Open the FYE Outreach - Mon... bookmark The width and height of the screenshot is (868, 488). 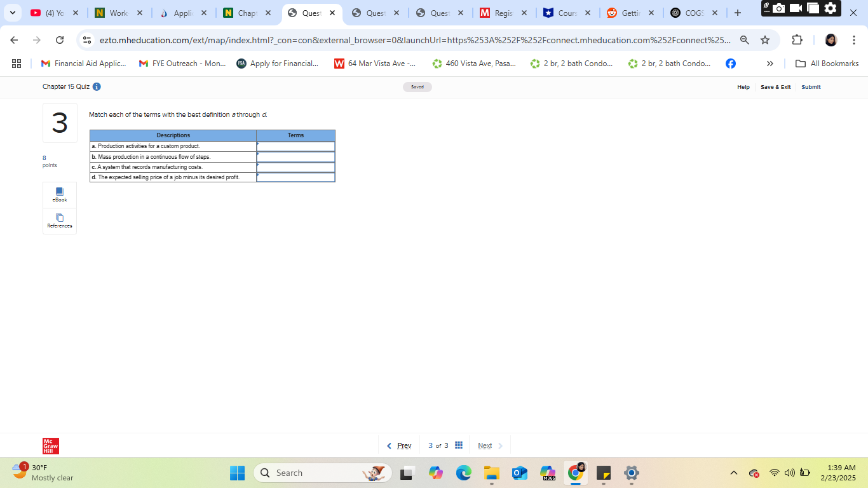[x=182, y=64]
